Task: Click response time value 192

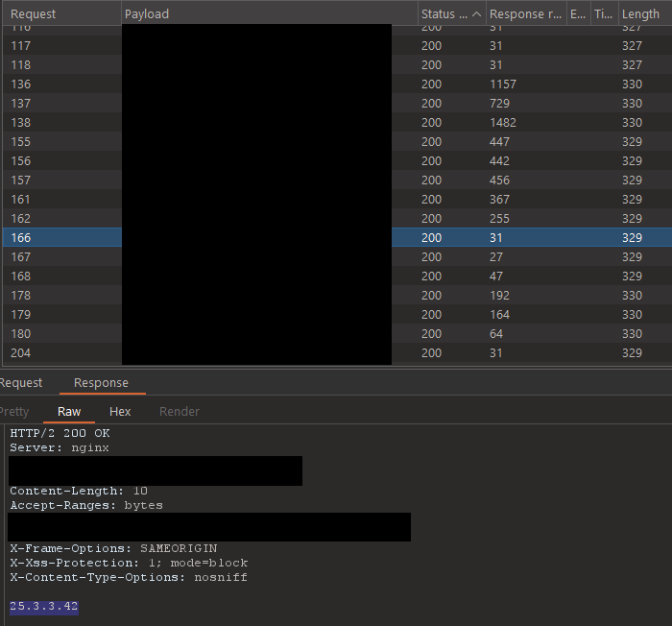Action: click(499, 295)
